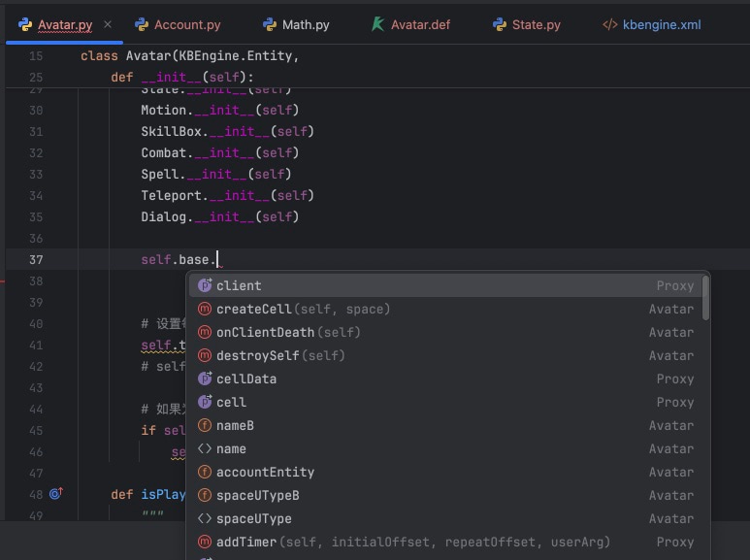Click the override gutter icon at line 48
The image size is (750, 560).
point(55,494)
